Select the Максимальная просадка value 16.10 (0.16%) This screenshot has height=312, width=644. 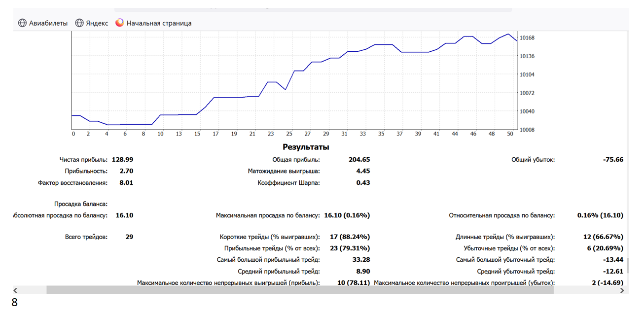click(347, 215)
